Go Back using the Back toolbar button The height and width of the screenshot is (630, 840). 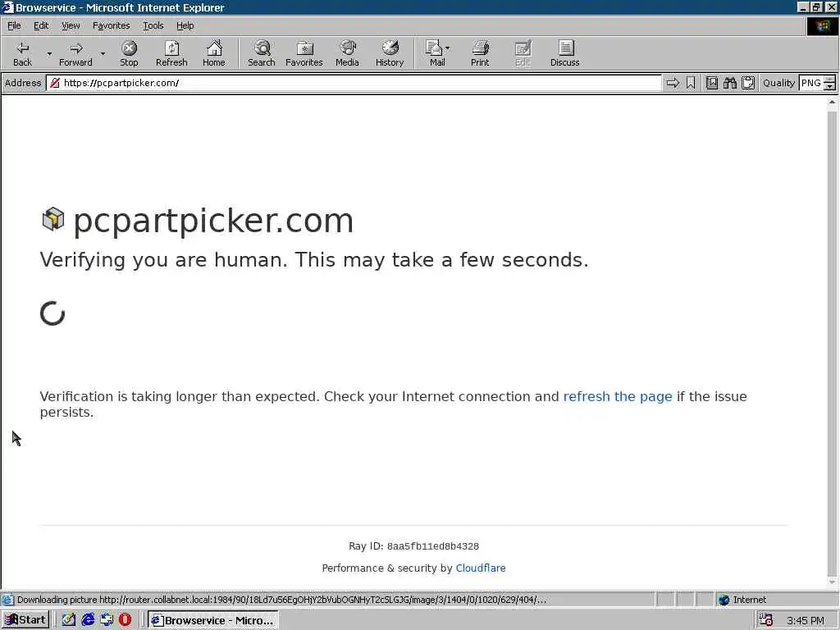[22, 53]
